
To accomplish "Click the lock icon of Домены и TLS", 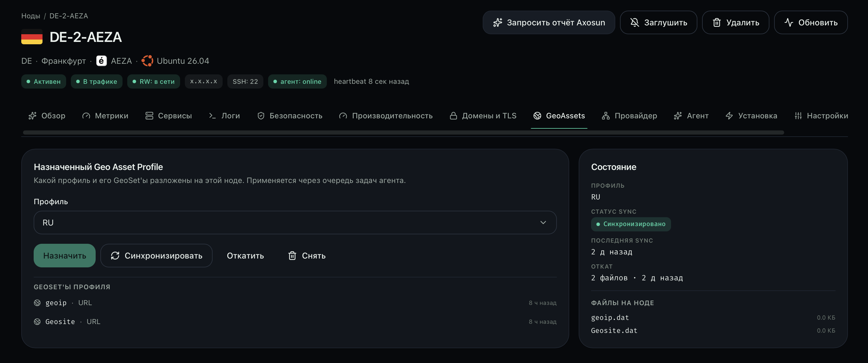I will [x=453, y=116].
